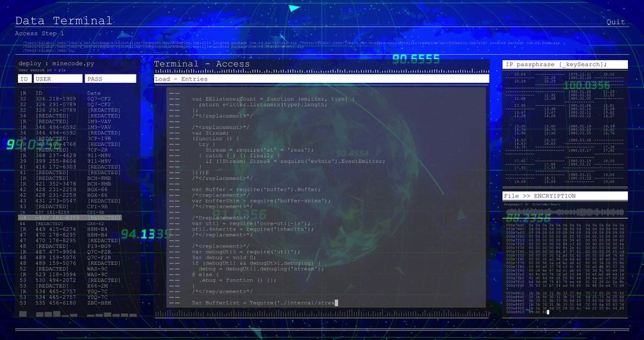Image resolution: width=644 pixels, height=340 pixels.
Task: Click the require('inherits') code line
Action: point(253,229)
